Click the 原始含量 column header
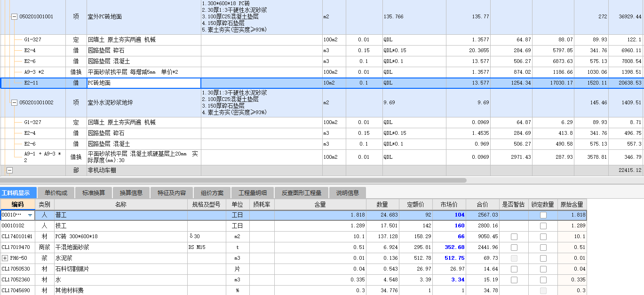Image resolution: width=644 pixels, height=295 pixels. (x=572, y=204)
